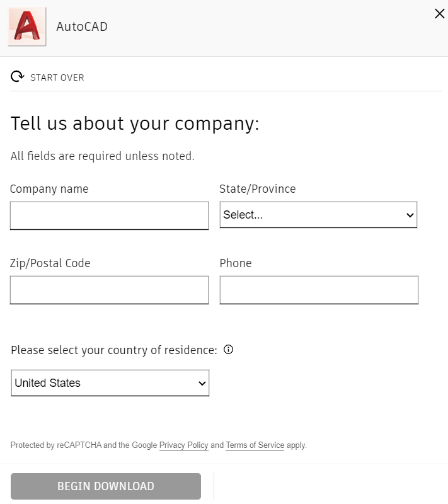Image resolution: width=448 pixels, height=504 pixels.
Task: Click the circular restart arrow icon
Action: tap(17, 77)
